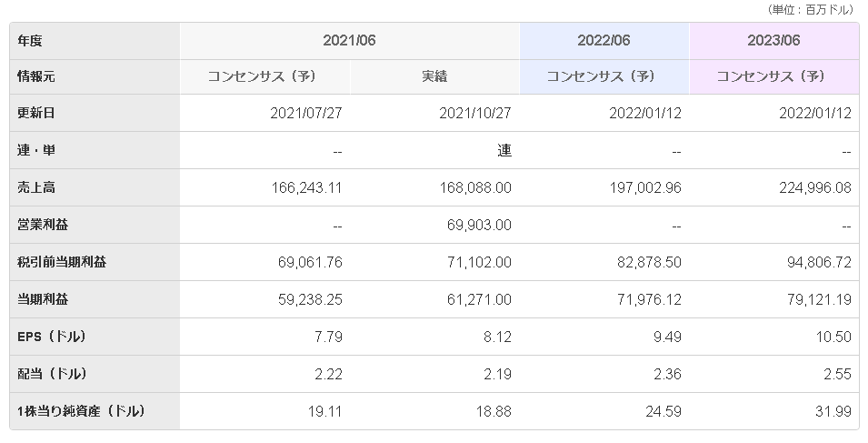Viewport: 868px width, 443px height.
Task: Click the 更新日 row label
Action: [36, 114]
